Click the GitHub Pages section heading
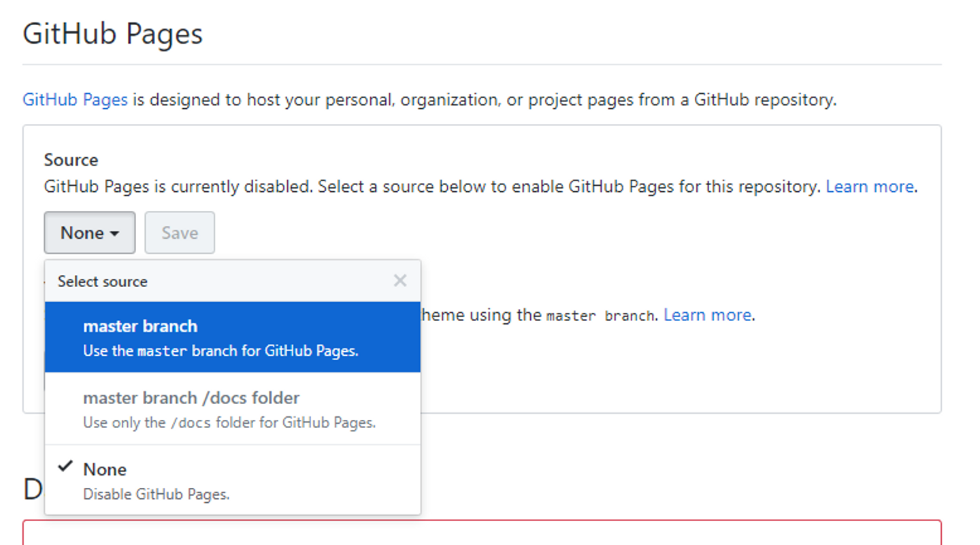The image size is (980, 545). [x=113, y=34]
